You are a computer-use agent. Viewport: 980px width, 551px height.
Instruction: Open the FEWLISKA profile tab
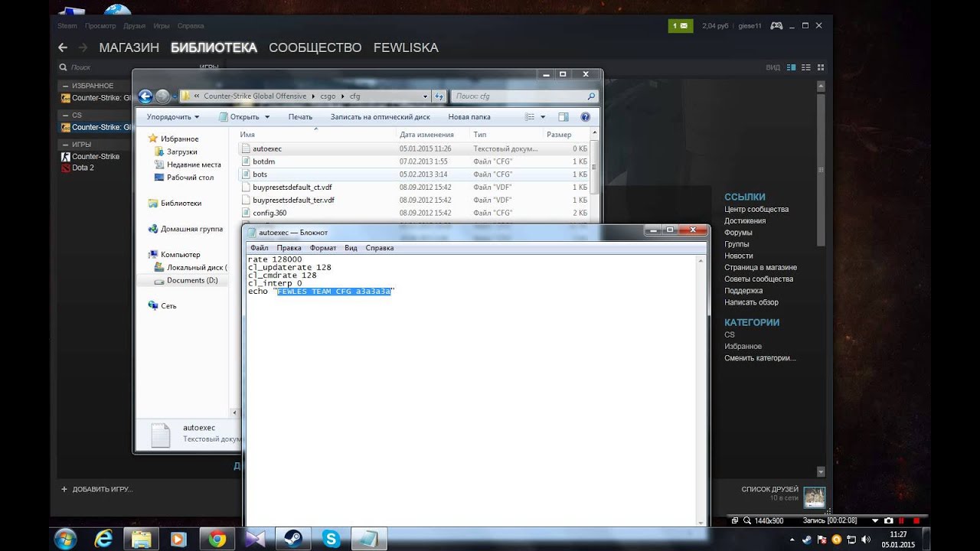(406, 47)
